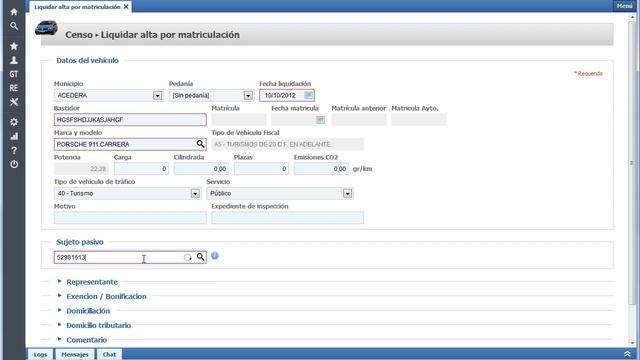Search Marca y modelo with magnifier
The width and height of the screenshot is (640, 360).
point(200,144)
